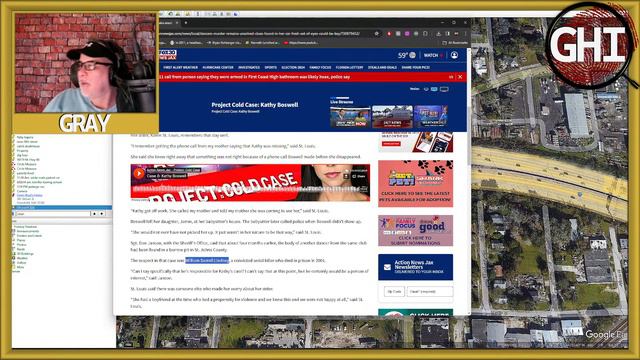Open the browser three-dot menu
640x360 pixels.
(465, 33)
